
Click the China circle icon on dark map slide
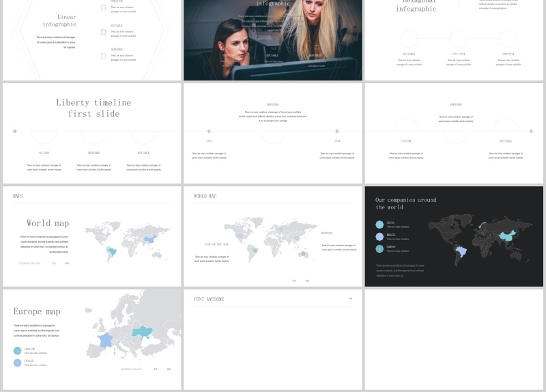pos(379,224)
